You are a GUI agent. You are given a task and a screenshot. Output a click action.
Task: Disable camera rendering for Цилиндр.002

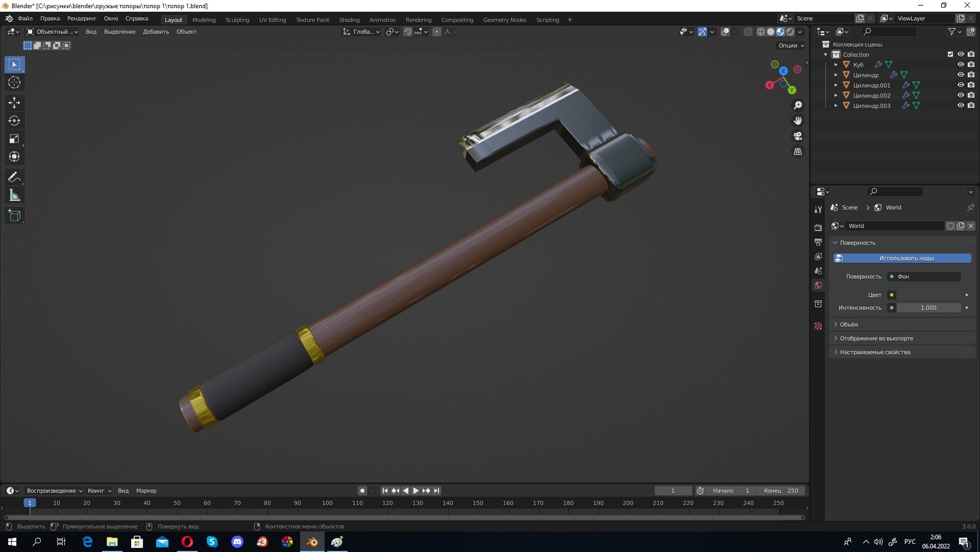[971, 95]
